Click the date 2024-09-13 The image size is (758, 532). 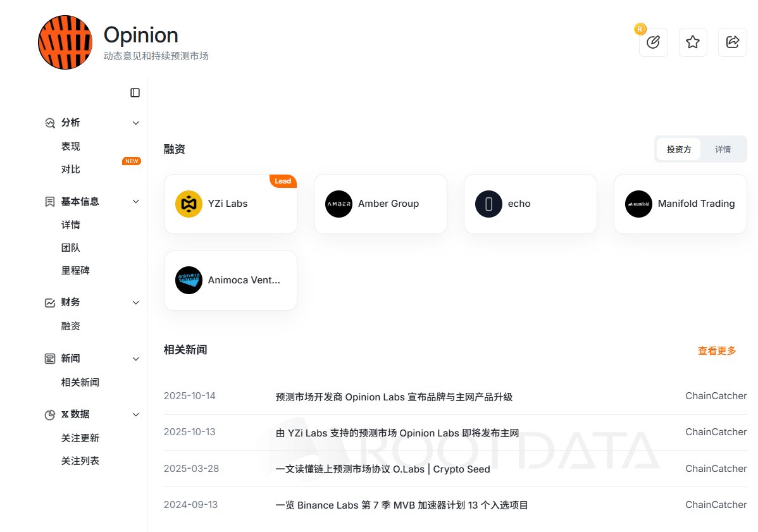[x=190, y=504]
